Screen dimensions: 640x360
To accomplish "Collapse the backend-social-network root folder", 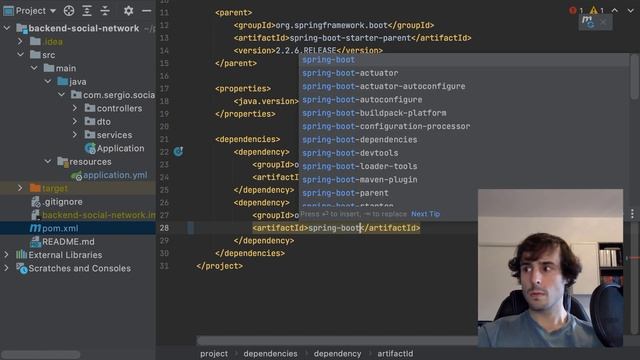I will coord(7,28).
